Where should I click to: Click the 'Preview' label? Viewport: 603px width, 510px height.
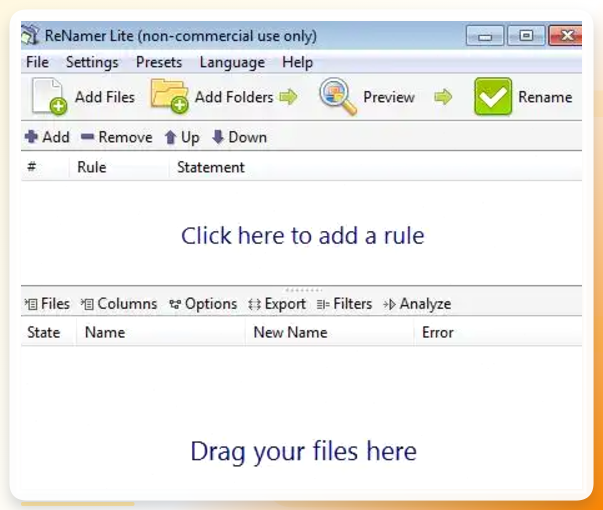[x=389, y=97]
